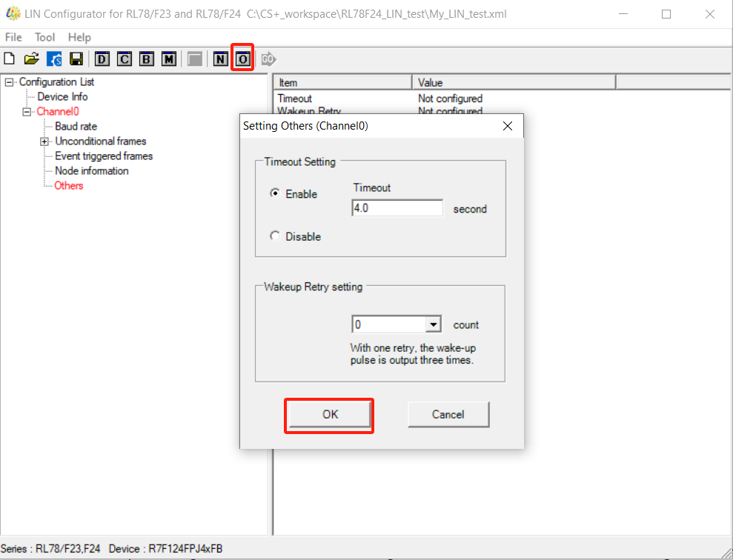Create a new configuration file
Image resolution: width=733 pixels, height=560 pixels.
pyautogui.click(x=10, y=59)
